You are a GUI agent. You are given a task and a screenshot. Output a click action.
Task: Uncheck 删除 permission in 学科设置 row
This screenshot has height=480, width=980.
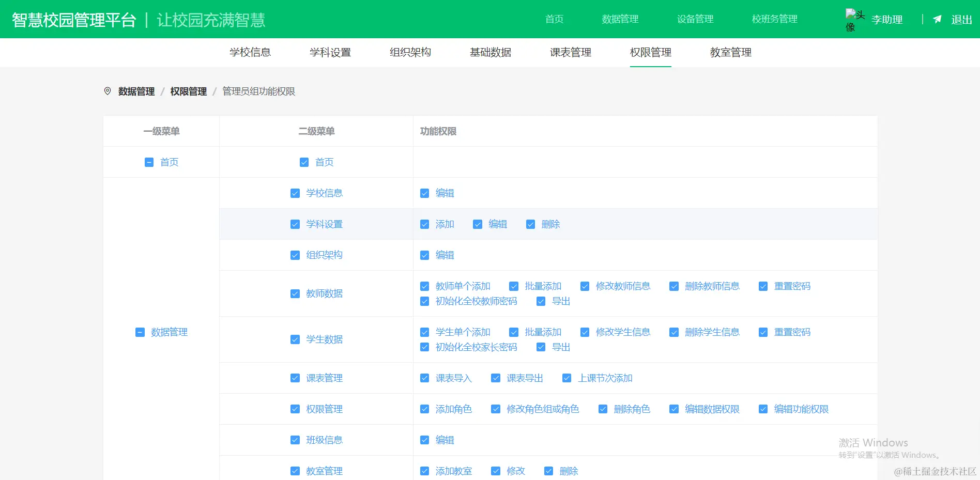coord(530,224)
